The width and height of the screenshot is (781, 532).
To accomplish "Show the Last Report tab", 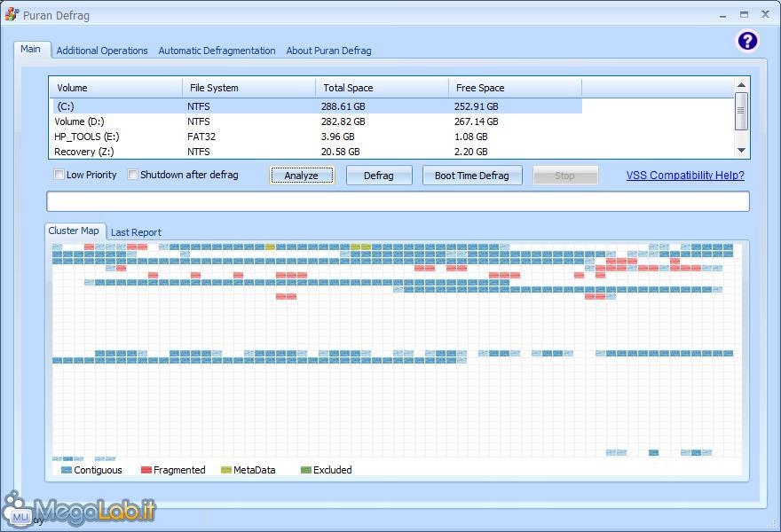I will pos(136,232).
